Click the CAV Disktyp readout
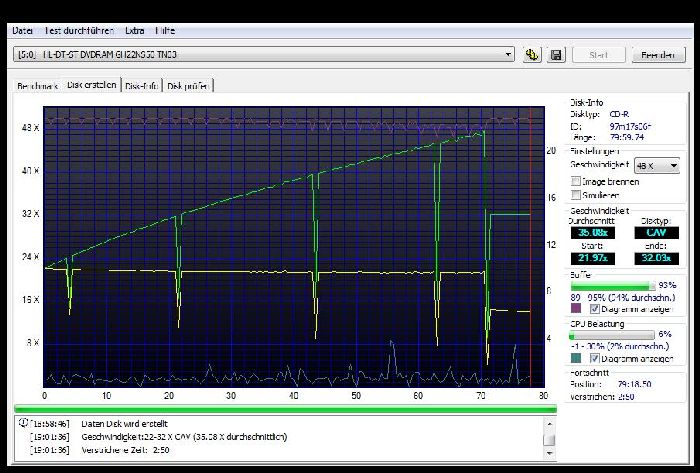The image size is (700, 473). click(x=656, y=232)
